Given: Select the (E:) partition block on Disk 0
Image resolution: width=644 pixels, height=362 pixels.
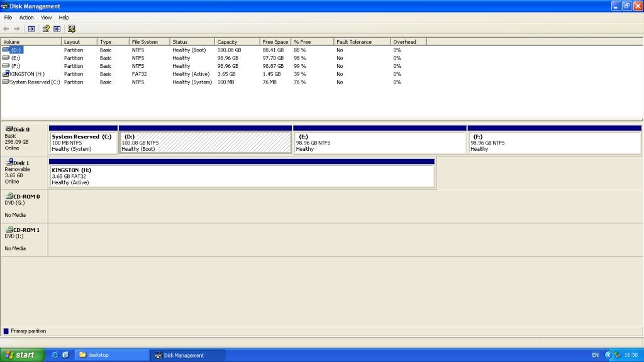Looking at the screenshot, I should pyautogui.click(x=380, y=143).
